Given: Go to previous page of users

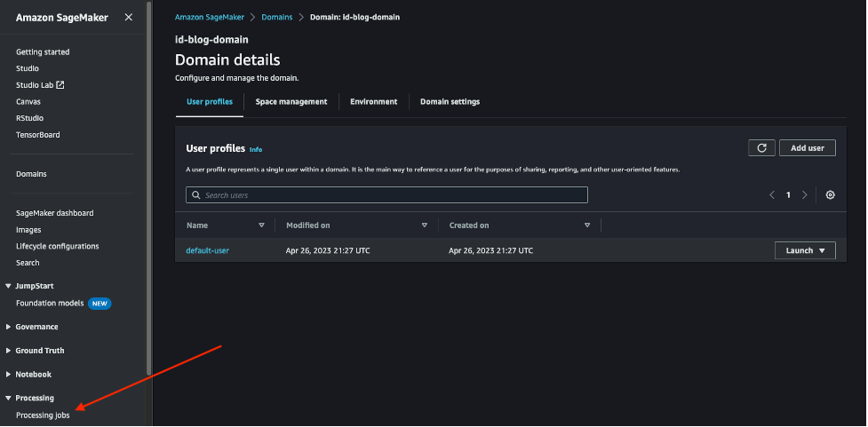Looking at the screenshot, I should click(x=772, y=194).
